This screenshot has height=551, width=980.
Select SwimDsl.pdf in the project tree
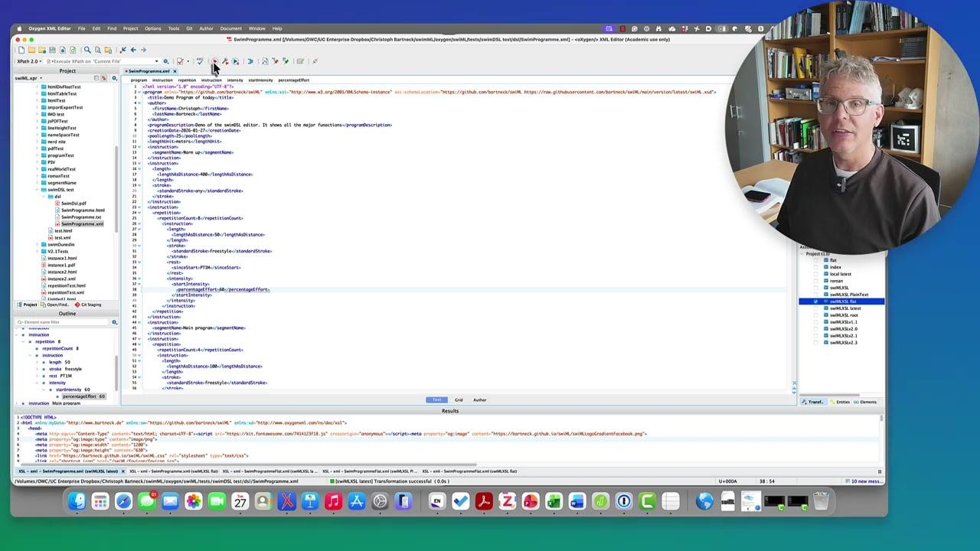pyautogui.click(x=73, y=204)
